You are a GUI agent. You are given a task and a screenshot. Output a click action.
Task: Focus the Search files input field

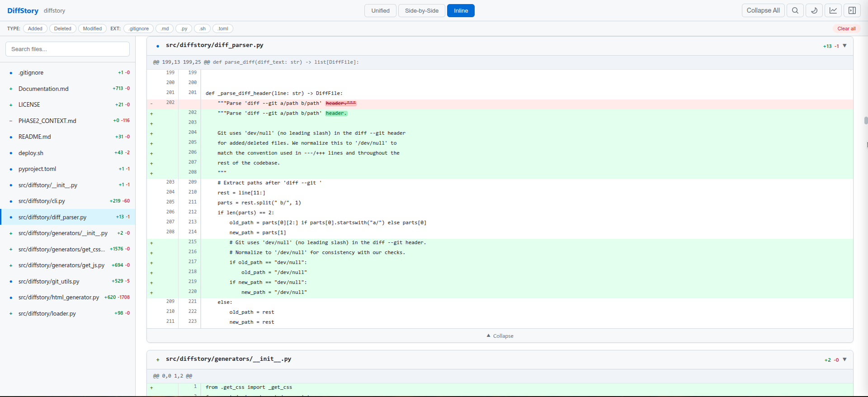tap(67, 49)
